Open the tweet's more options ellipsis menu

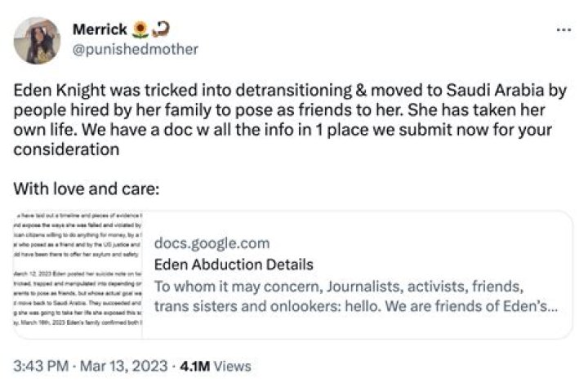coord(563,30)
